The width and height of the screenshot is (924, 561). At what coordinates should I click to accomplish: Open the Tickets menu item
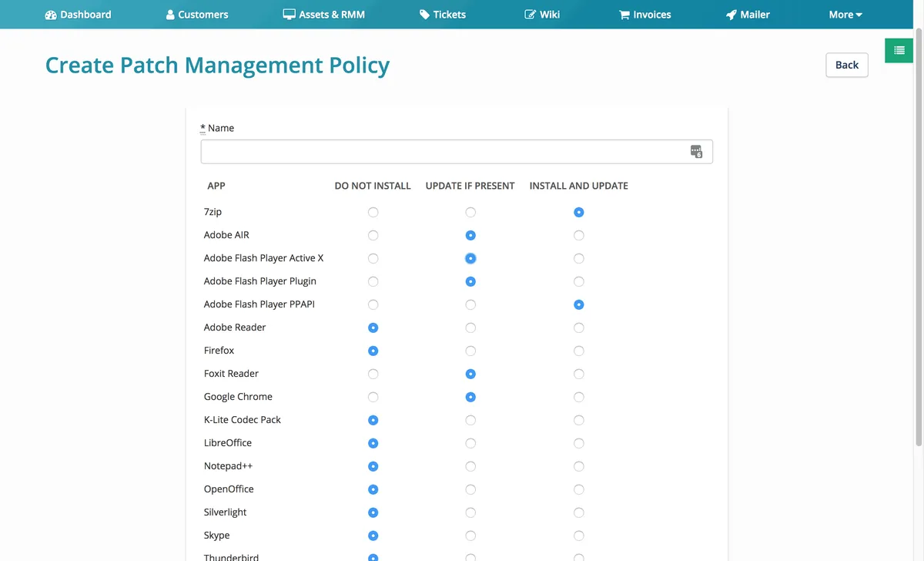point(449,15)
